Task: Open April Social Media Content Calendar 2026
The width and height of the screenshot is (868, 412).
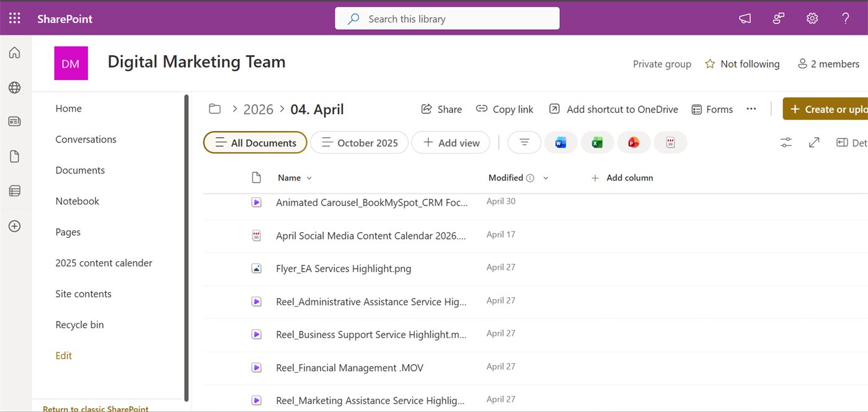Action: pos(371,236)
